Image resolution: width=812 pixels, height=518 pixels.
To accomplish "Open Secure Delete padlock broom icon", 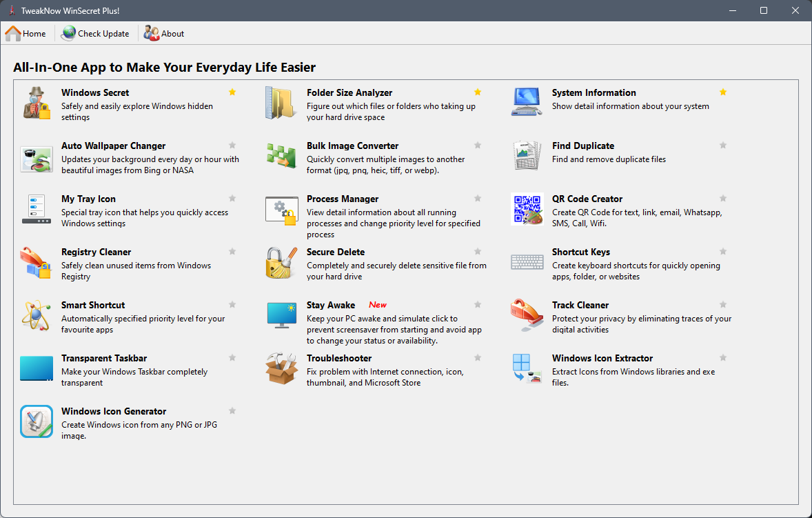I will [x=281, y=263].
